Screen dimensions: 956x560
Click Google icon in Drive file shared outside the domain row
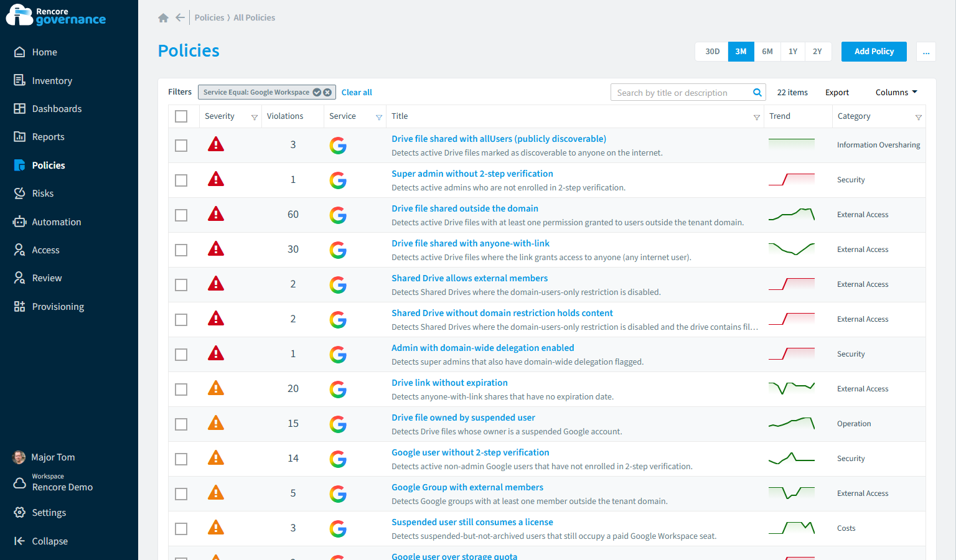(338, 215)
